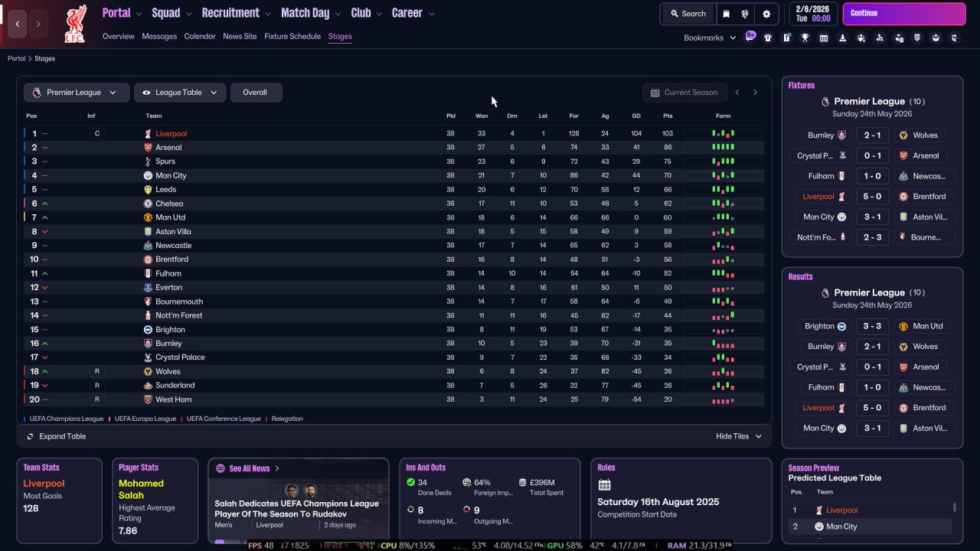
Task: Go back using the left arrow
Action: click(x=18, y=24)
